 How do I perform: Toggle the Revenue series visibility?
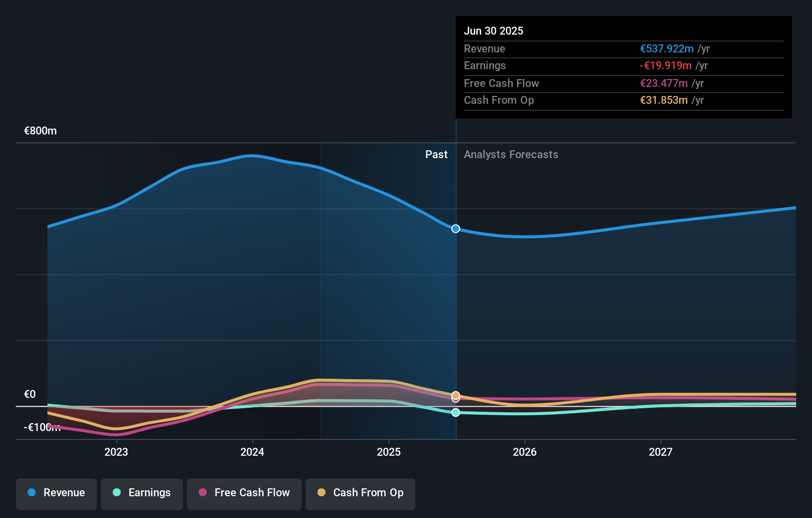[x=56, y=494]
